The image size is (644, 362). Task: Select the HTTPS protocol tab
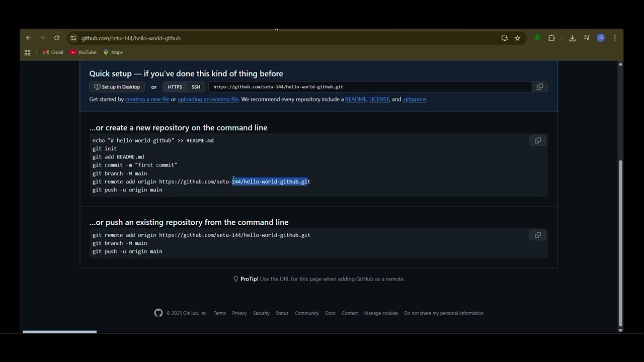pyautogui.click(x=175, y=87)
